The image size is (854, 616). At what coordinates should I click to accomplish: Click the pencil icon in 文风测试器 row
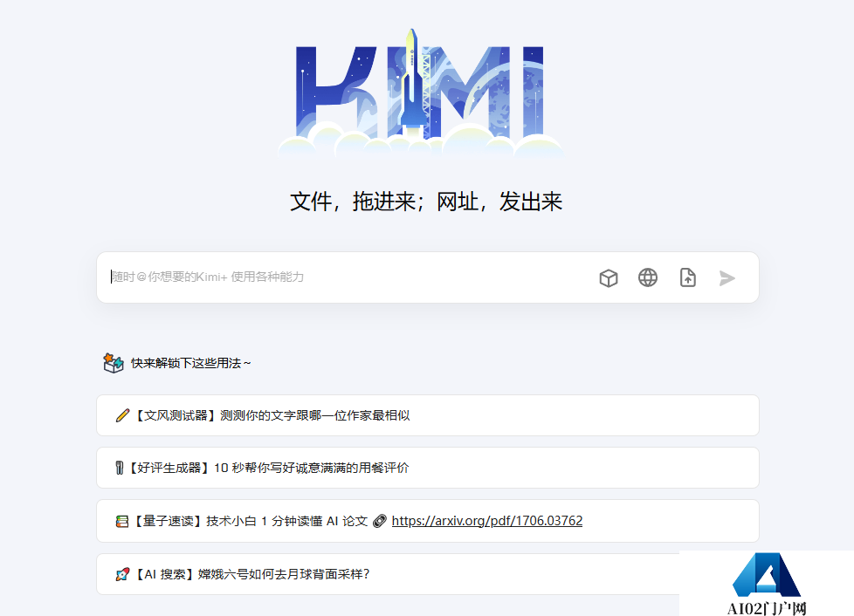click(x=122, y=415)
